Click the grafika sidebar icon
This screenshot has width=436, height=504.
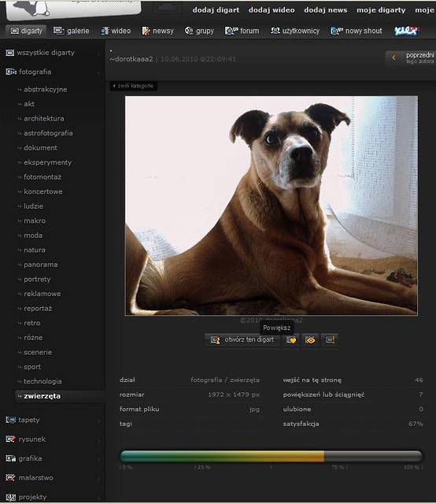(x=10, y=458)
